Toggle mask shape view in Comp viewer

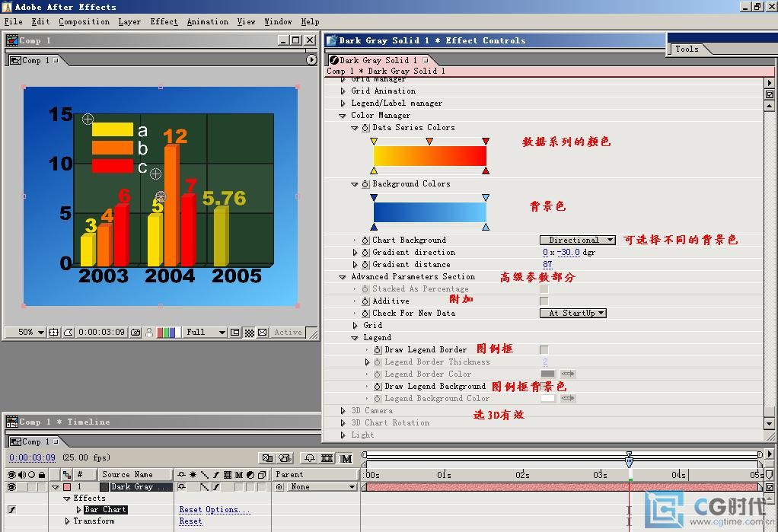pos(68,332)
